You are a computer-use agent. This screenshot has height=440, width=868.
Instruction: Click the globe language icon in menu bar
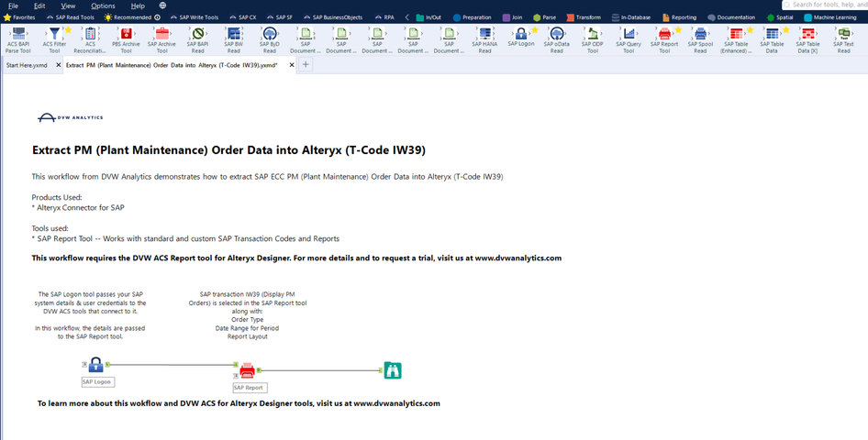tap(162, 5)
